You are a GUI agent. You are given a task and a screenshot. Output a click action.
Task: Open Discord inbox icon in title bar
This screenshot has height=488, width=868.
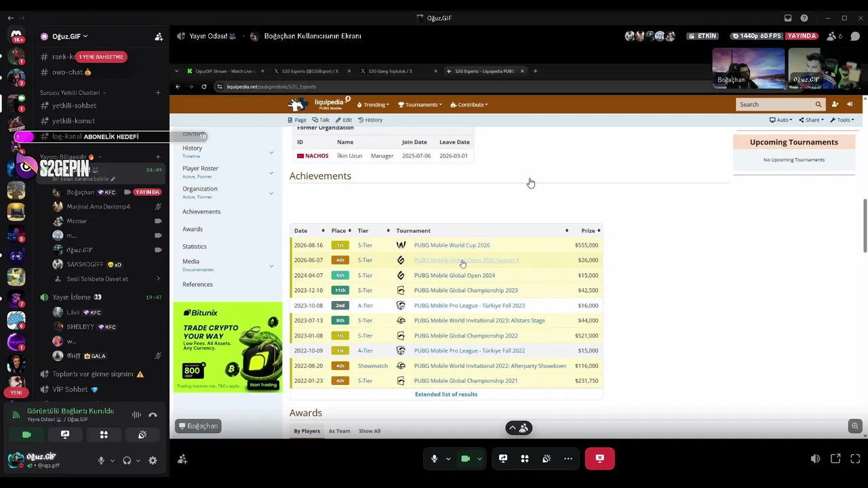[x=788, y=18]
